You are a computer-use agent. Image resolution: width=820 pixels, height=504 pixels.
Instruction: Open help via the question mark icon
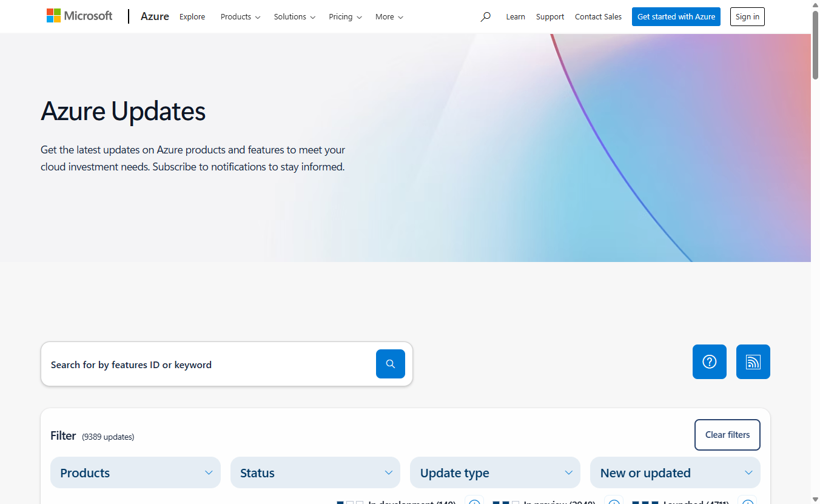pos(710,362)
